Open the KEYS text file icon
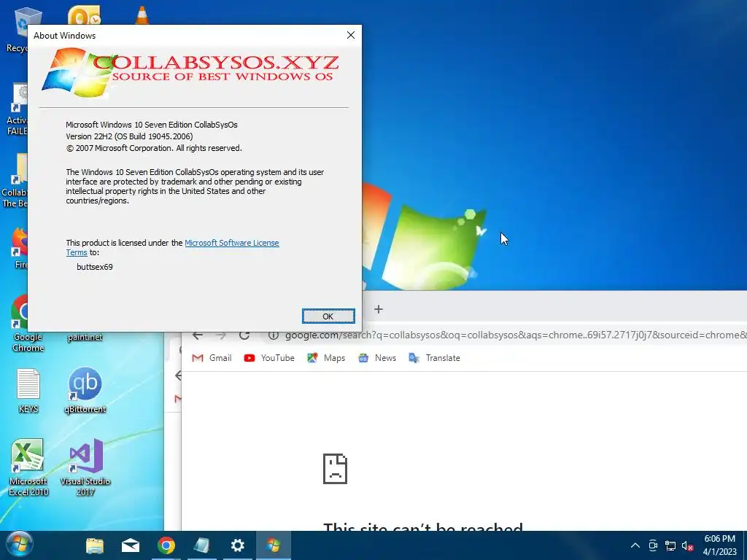Screen dimensions: 747x560 [28, 391]
